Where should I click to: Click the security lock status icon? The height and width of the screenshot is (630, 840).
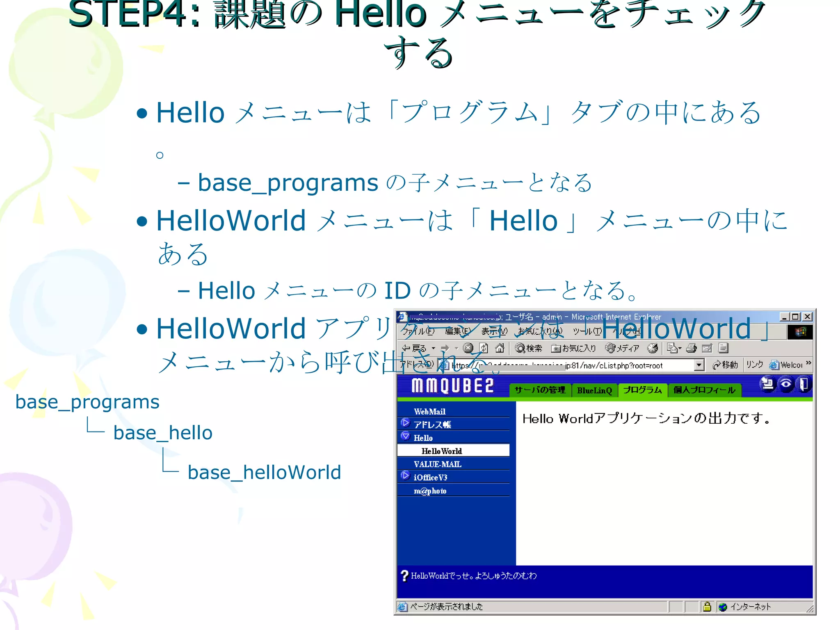click(707, 607)
